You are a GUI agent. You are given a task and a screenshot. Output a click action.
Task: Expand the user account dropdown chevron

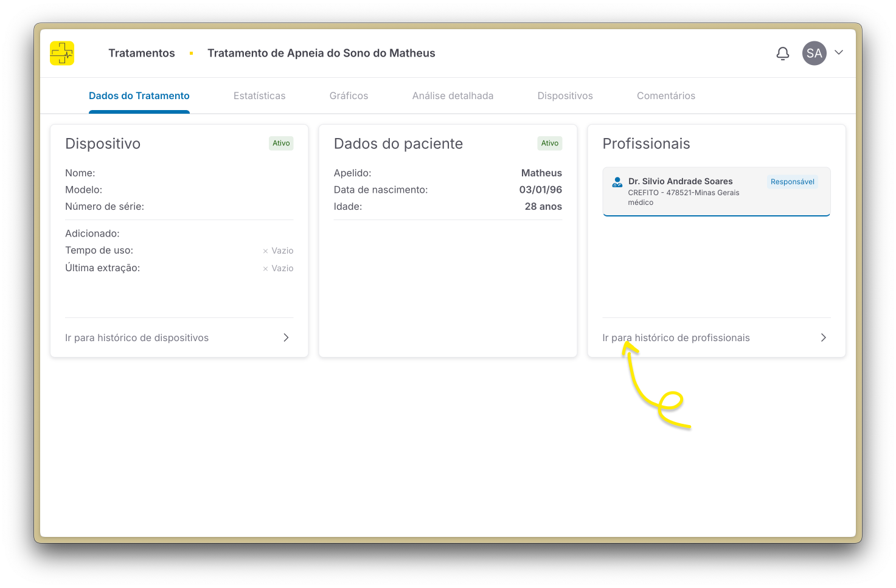coord(839,53)
